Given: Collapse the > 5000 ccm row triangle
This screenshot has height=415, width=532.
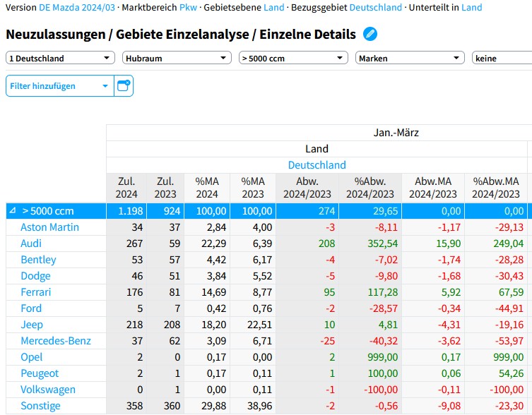Looking at the screenshot, I should pyautogui.click(x=13, y=211).
